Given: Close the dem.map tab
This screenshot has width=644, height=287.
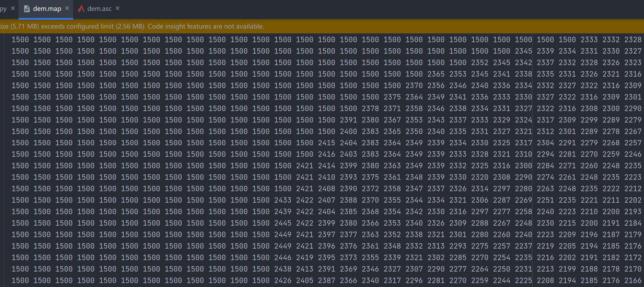Looking at the screenshot, I should click(67, 8).
